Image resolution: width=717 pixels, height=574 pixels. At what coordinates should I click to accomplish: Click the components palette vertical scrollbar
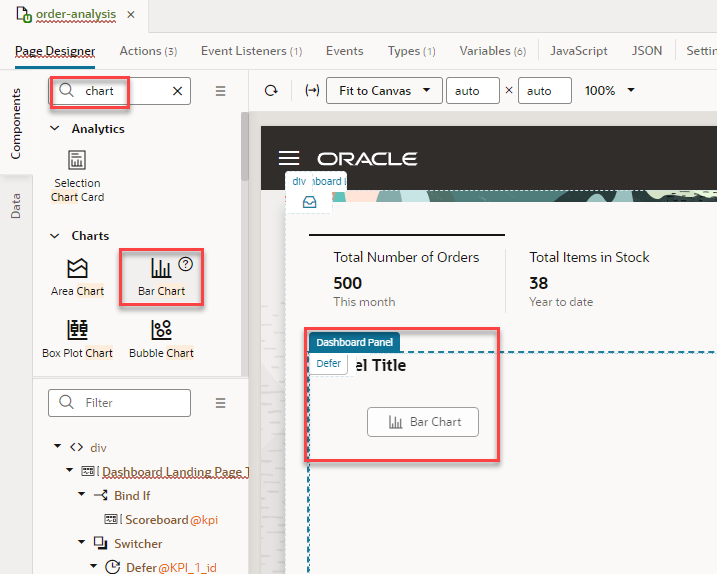click(x=245, y=146)
